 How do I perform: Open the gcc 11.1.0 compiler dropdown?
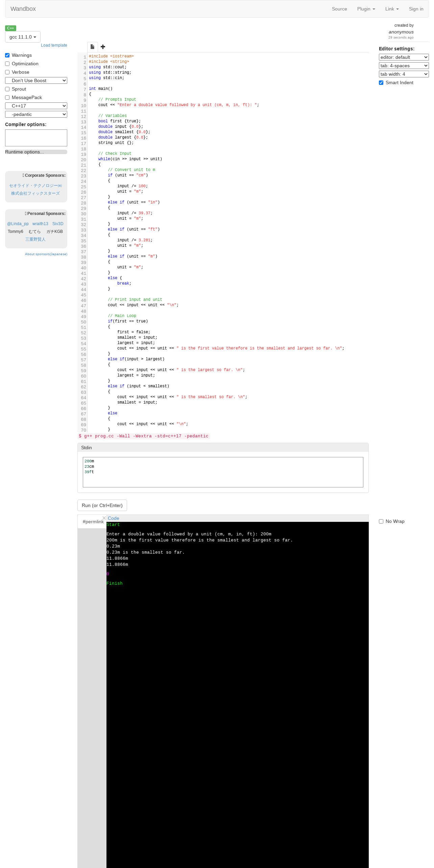pyautogui.click(x=23, y=37)
